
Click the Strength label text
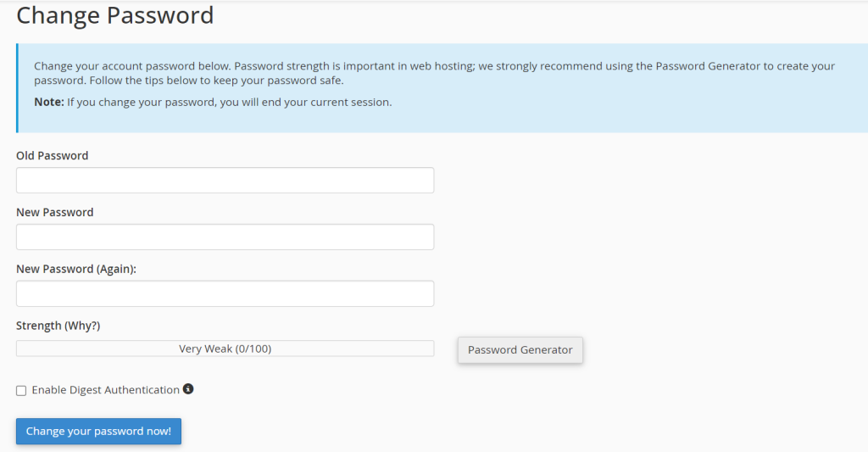pos(58,326)
